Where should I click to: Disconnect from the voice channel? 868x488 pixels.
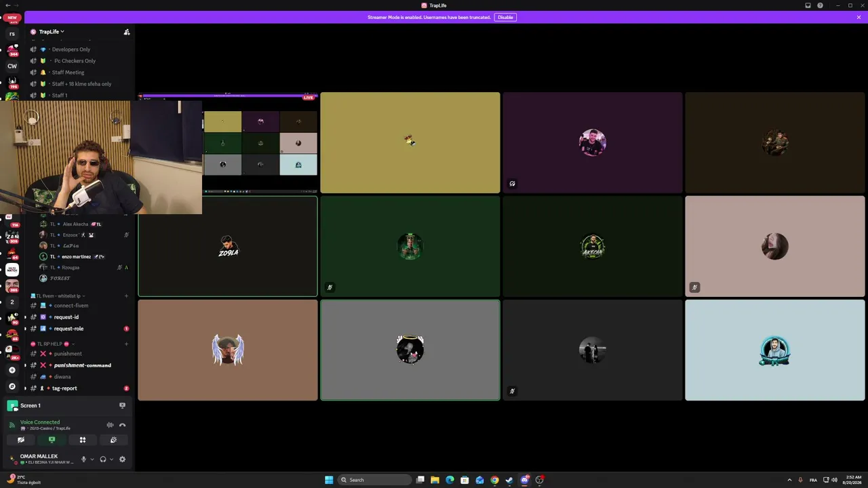point(122,425)
